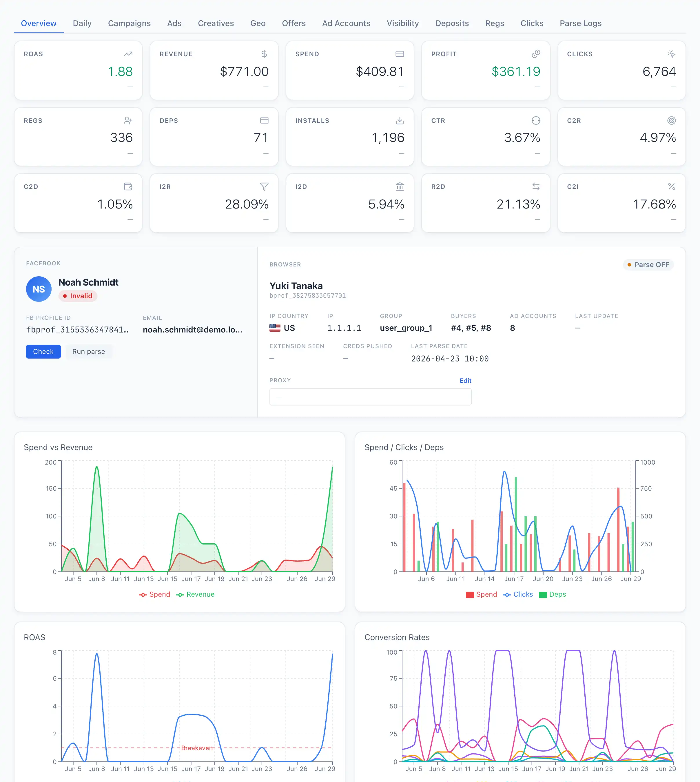Click the Run parse button
The width and height of the screenshot is (700, 782).
(88, 351)
